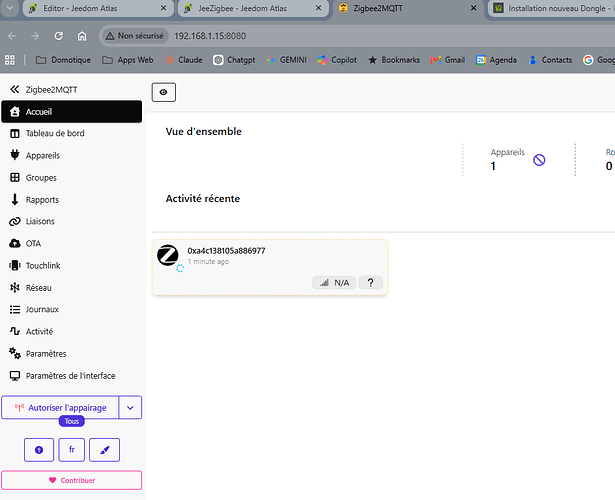This screenshot has height=500, width=615.
Task: Open the fr language selector
Action: point(71,450)
